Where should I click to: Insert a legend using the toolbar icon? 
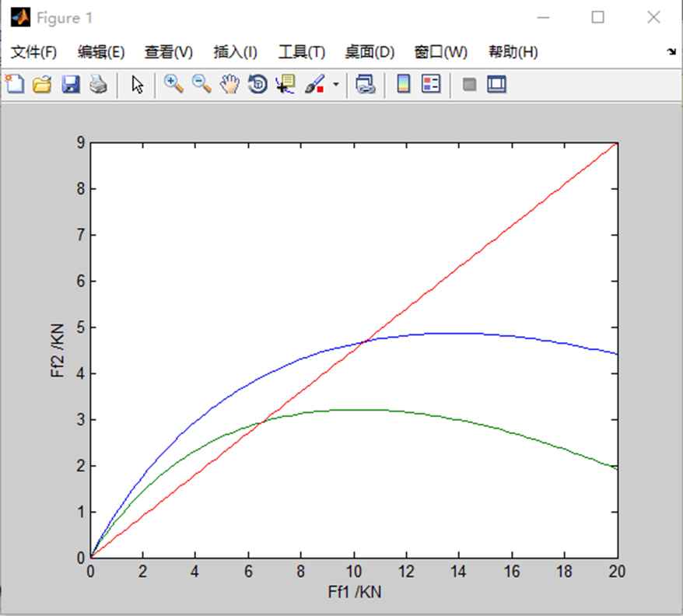coord(431,84)
